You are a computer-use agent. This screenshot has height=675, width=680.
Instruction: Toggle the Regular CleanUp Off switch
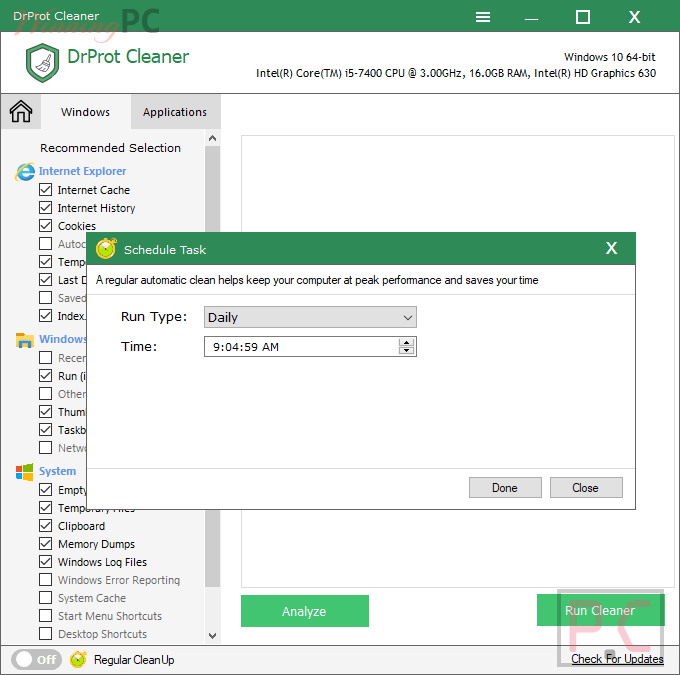[x=36, y=659]
